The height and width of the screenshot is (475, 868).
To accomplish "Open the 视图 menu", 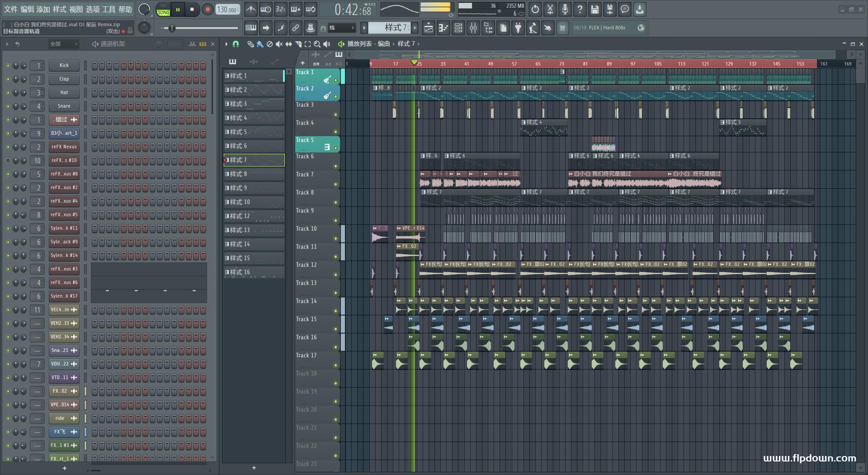I will [x=76, y=9].
